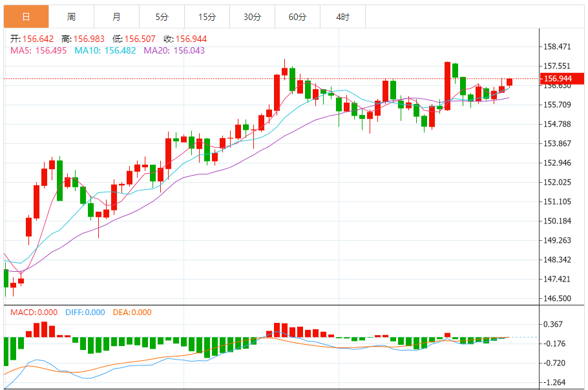The height and width of the screenshot is (390, 588).
Task: Select the DIFF indicator label
Action: pos(85,313)
